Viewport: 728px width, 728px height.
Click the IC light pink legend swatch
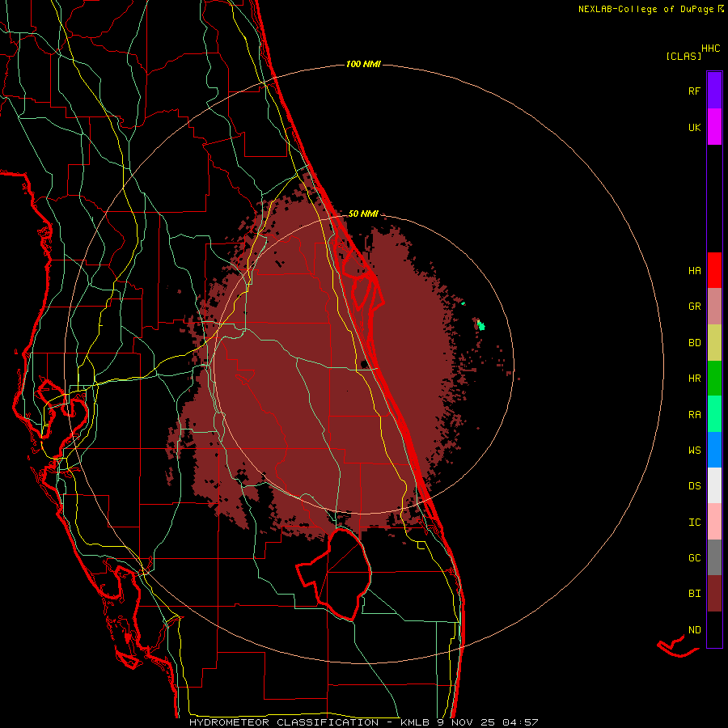(x=714, y=522)
